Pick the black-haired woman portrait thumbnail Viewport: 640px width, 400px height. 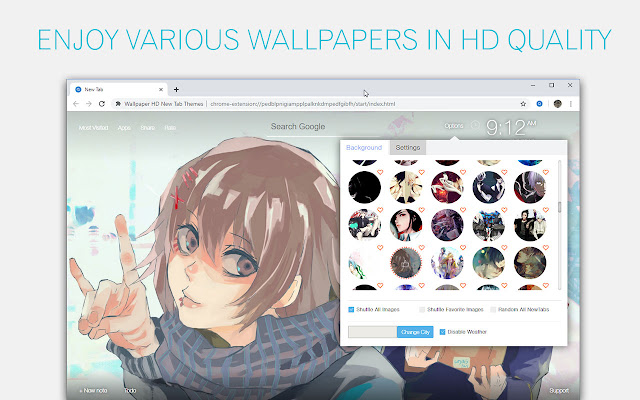(406, 225)
